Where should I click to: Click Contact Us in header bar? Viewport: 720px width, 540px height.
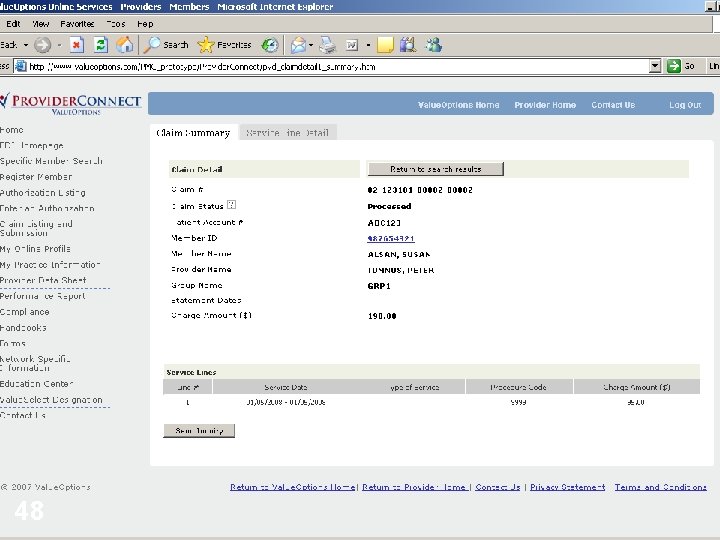tap(613, 105)
